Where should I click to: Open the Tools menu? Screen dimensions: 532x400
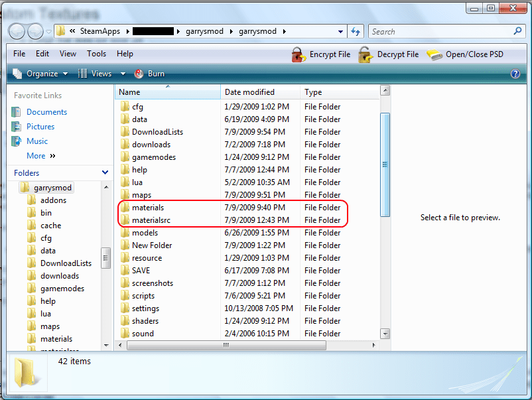pyautogui.click(x=96, y=54)
